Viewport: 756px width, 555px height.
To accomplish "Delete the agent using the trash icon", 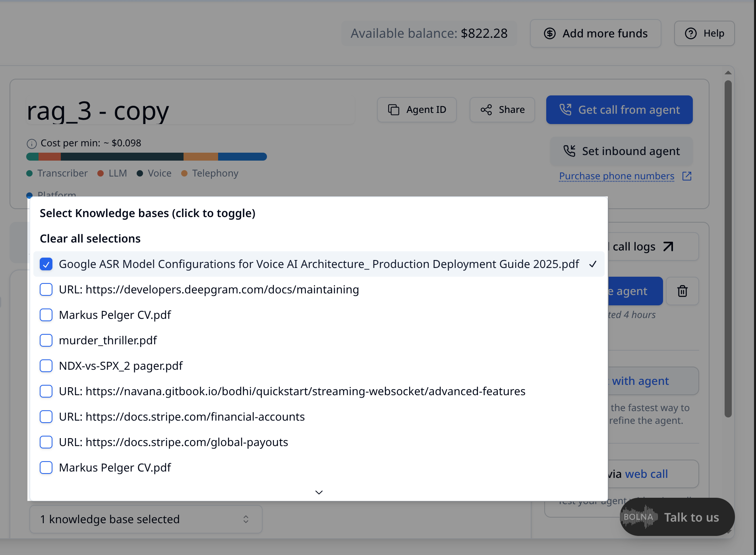I will click(x=682, y=291).
